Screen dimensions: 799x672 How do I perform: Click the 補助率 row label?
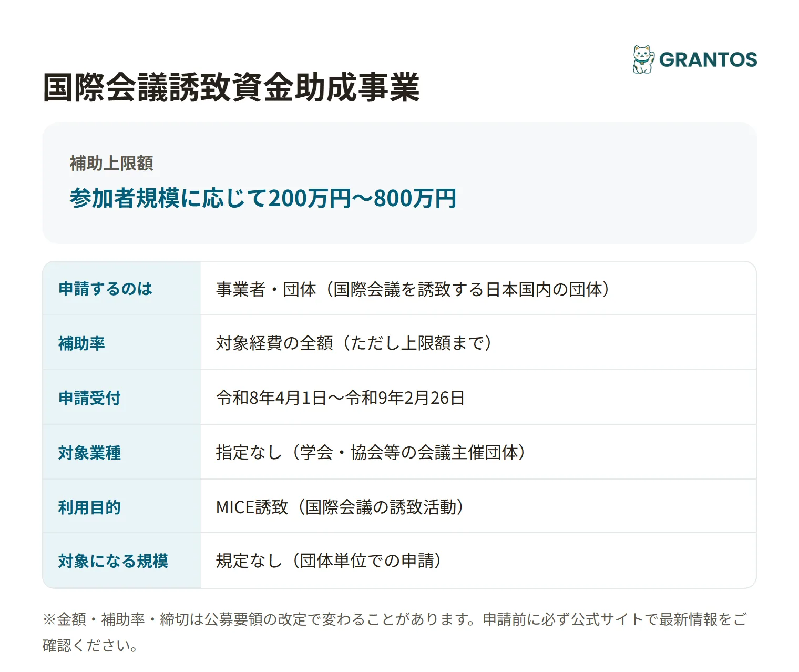(x=81, y=343)
